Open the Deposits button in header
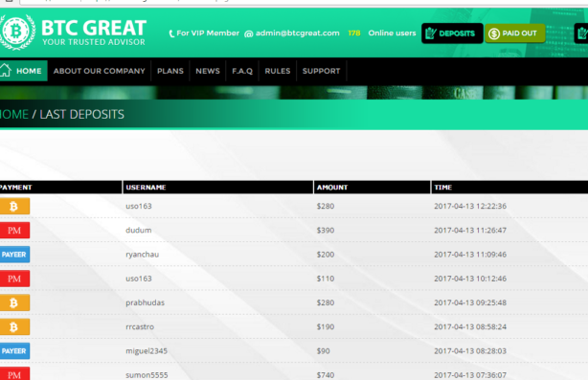The image size is (588, 380). pyautogui.click(x=452, y=34)
